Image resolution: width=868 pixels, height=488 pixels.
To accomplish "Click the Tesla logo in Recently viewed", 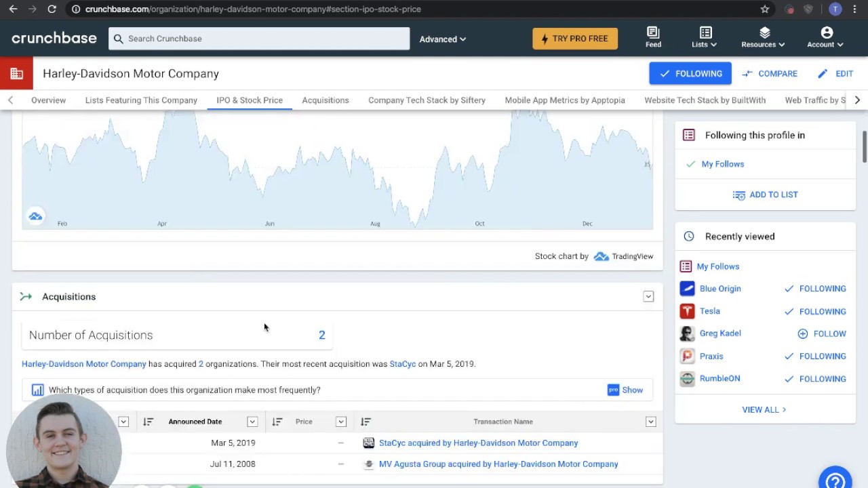I will click(687, 311).
